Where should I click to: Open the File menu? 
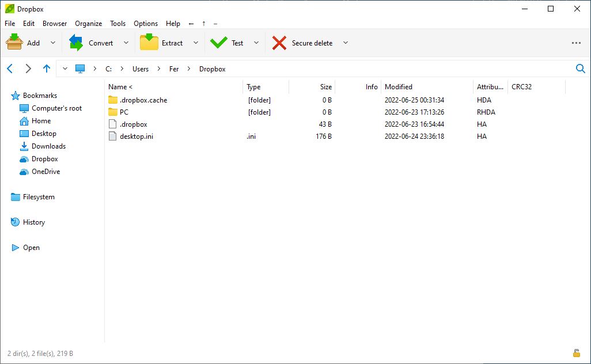coord(10,24)
